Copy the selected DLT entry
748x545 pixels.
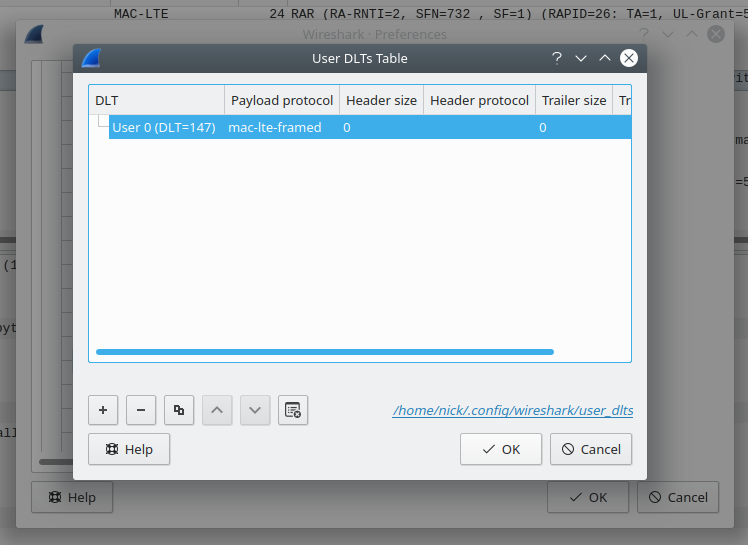(179, 410)
